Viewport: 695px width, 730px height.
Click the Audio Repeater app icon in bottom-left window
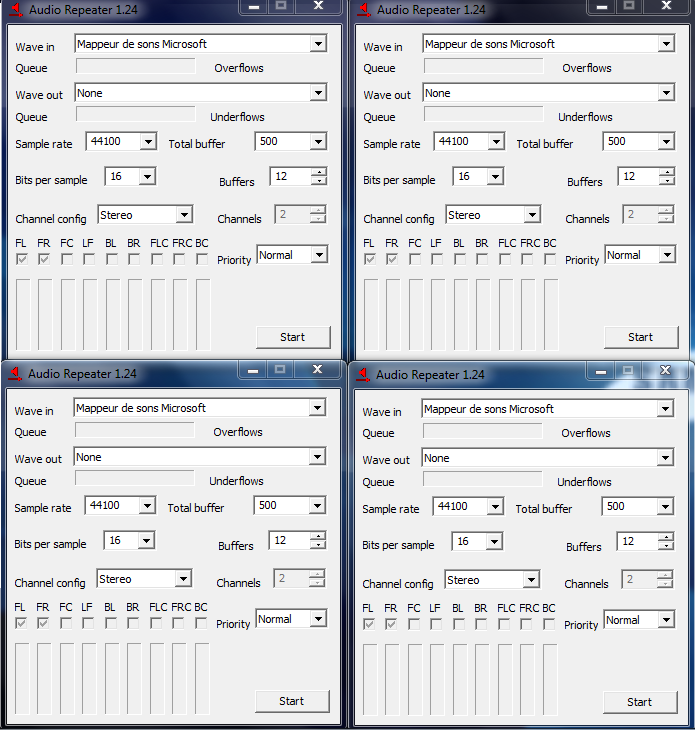pos(15,373)
